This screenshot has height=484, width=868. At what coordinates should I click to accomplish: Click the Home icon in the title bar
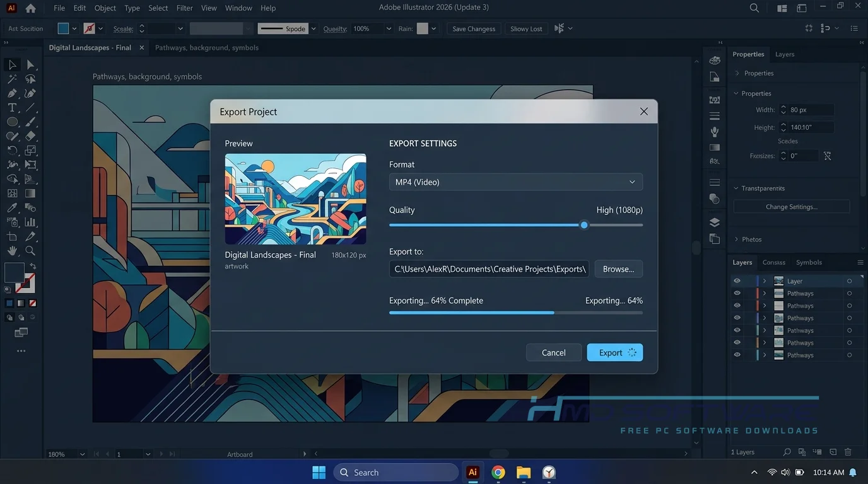(x=30, y=8)
